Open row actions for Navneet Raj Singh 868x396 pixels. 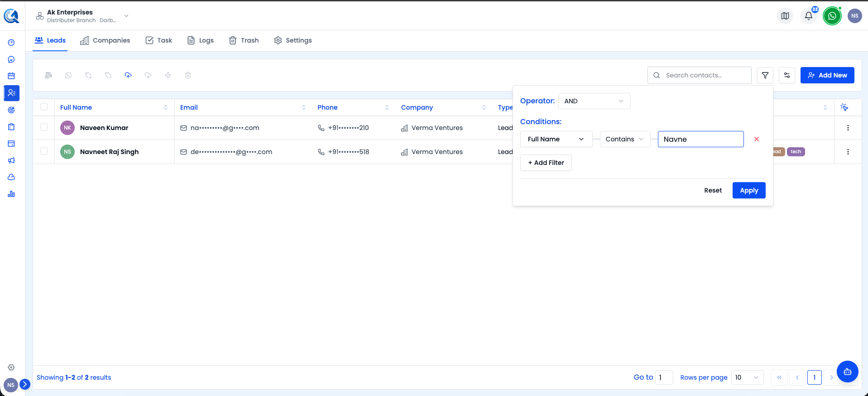click(x=848, y=152)
